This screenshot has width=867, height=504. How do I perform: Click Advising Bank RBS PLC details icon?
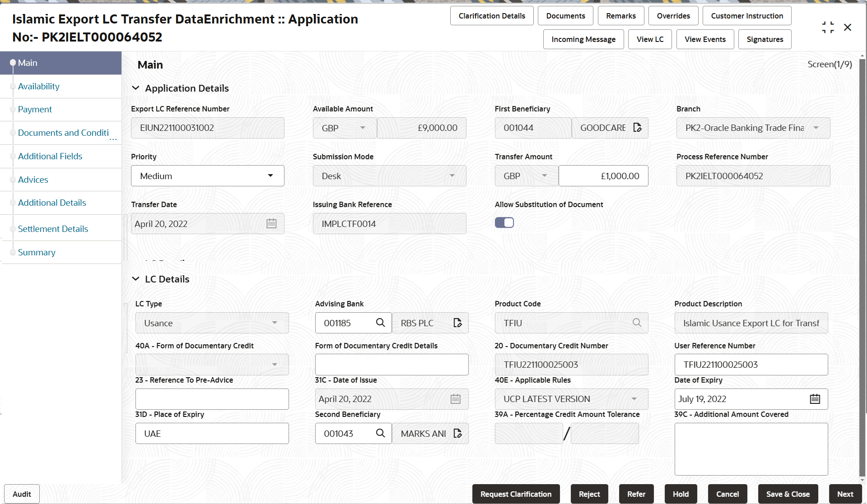point(457,323)
